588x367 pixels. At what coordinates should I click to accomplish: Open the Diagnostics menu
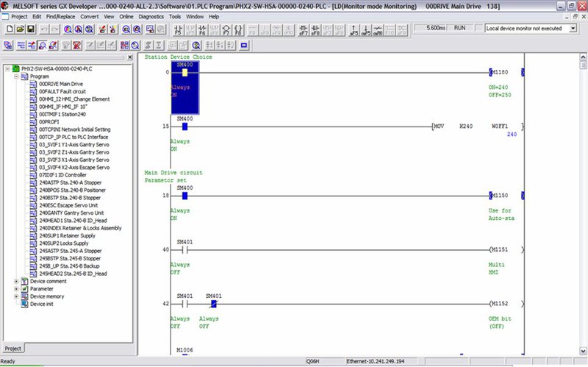pyautogui.click(x=151, y=15)
